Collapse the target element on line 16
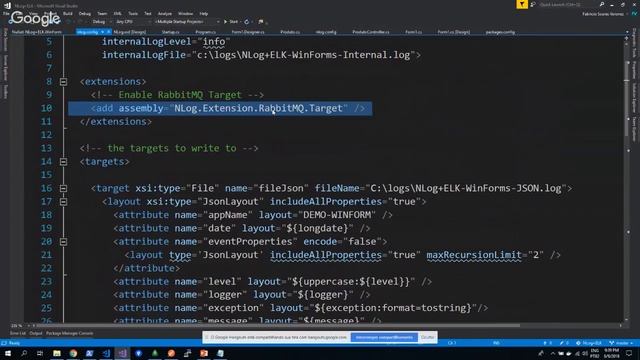Screen dimensions: 640x360 (x=63, y=188)
